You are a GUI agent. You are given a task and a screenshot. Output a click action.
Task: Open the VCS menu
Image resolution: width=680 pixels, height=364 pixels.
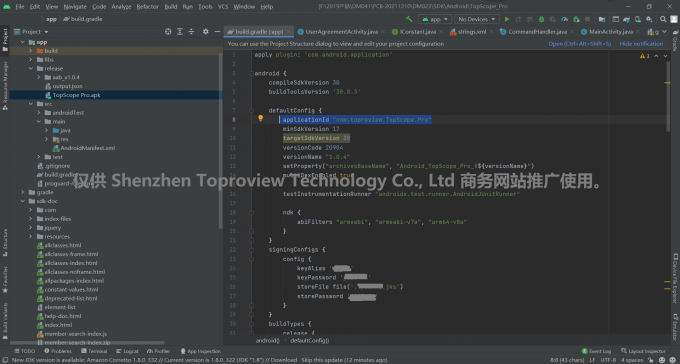point(223,7)
